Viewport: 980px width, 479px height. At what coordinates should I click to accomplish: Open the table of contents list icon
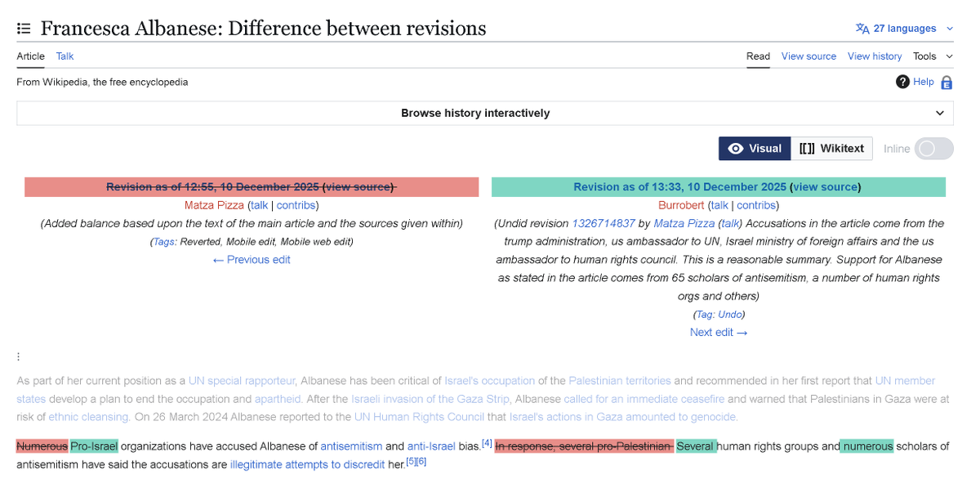tap(24, 29)
